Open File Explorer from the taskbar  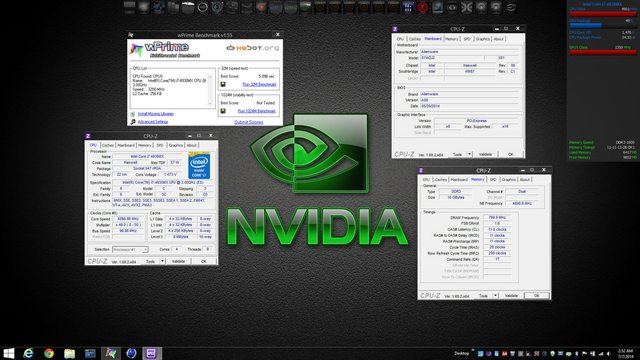tap(69, 353)
